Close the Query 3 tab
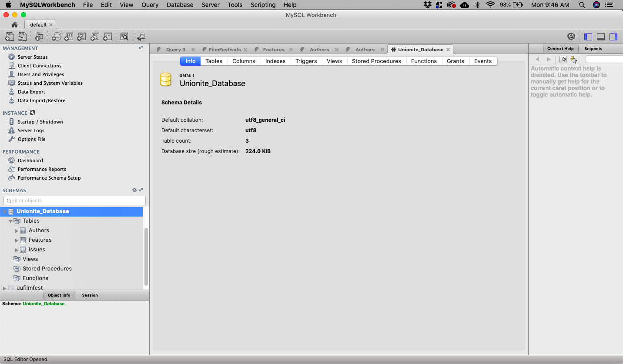The width and height of the screenshot is (623, 364). [193, 50]
